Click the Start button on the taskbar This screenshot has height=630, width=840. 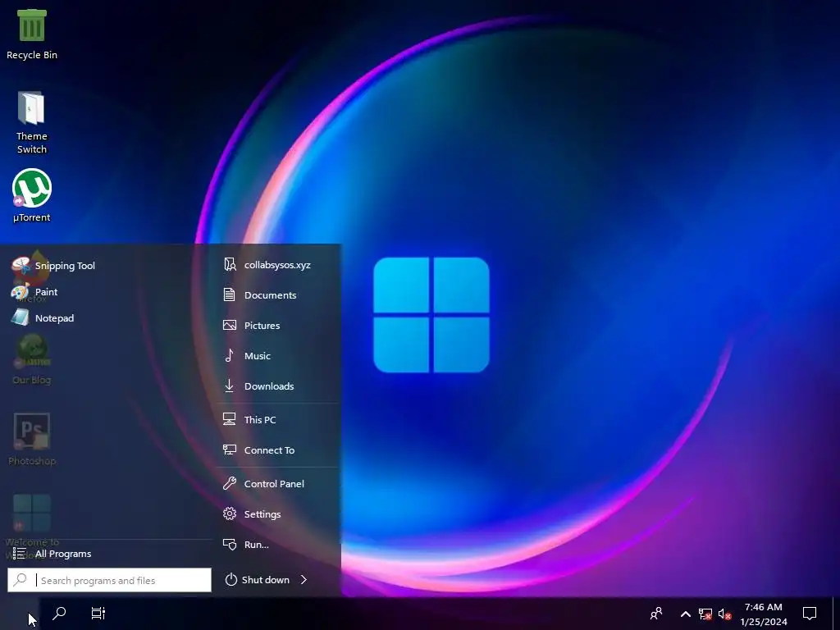coord(20,614)
